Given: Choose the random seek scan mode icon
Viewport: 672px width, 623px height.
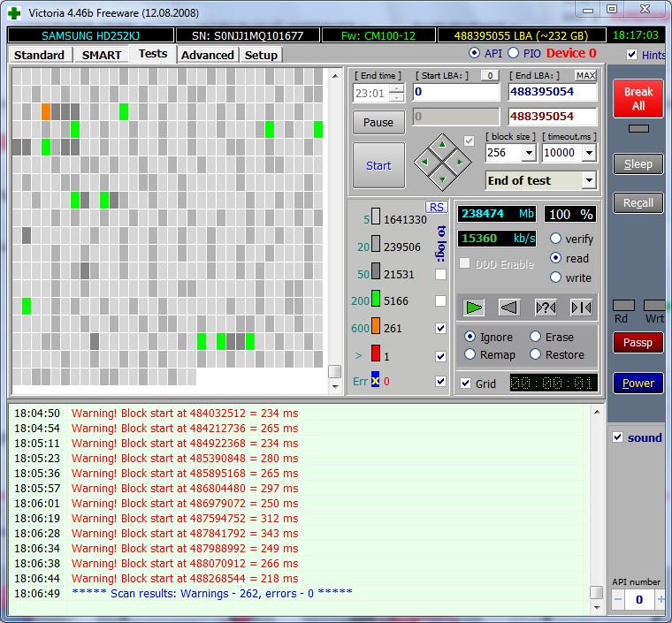Looking at the screenshot, I should pyautogui.click(x=546, y=307).
